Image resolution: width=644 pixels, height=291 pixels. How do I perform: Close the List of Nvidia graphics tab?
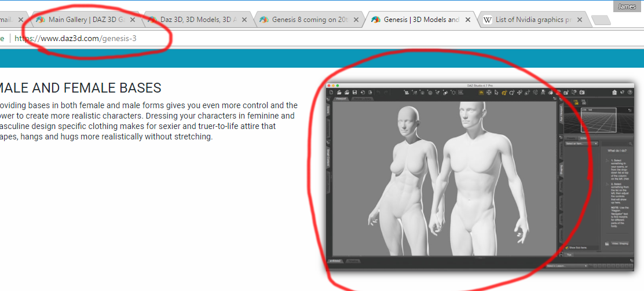click(580, 19)
